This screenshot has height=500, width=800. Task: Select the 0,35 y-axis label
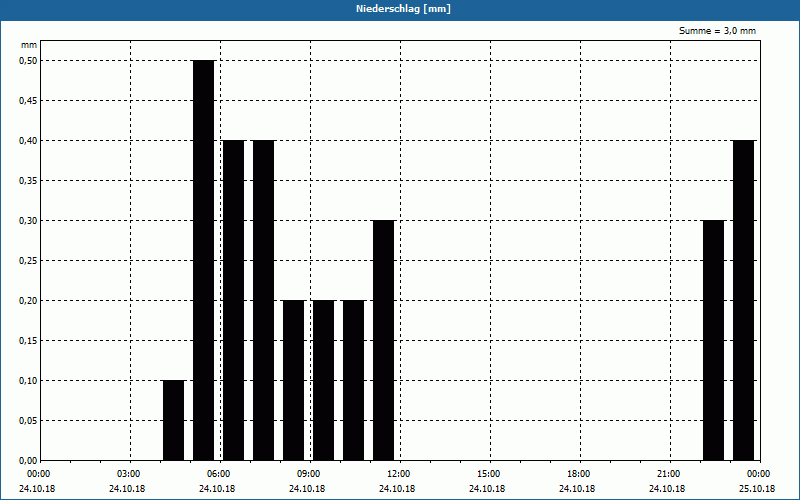[x=28, y=181]
